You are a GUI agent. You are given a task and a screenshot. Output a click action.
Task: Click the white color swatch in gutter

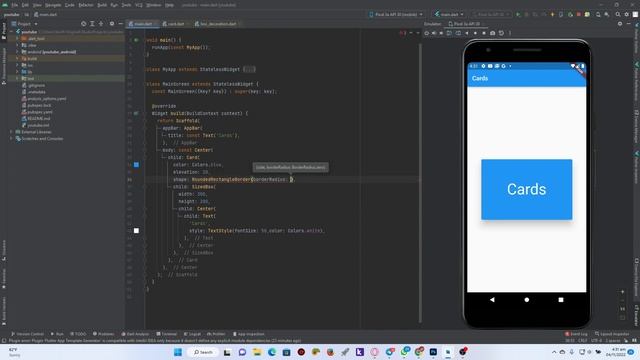[136, 231]
